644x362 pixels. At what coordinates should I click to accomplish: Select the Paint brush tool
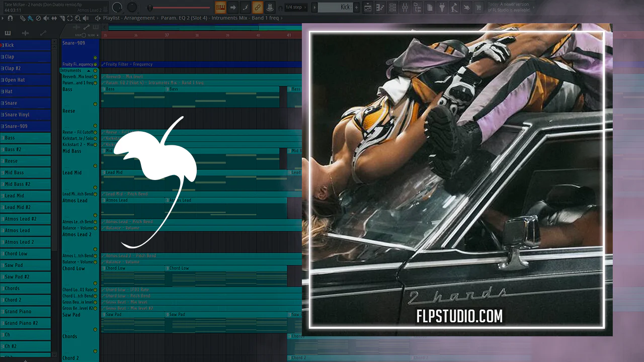pos(31,18)
